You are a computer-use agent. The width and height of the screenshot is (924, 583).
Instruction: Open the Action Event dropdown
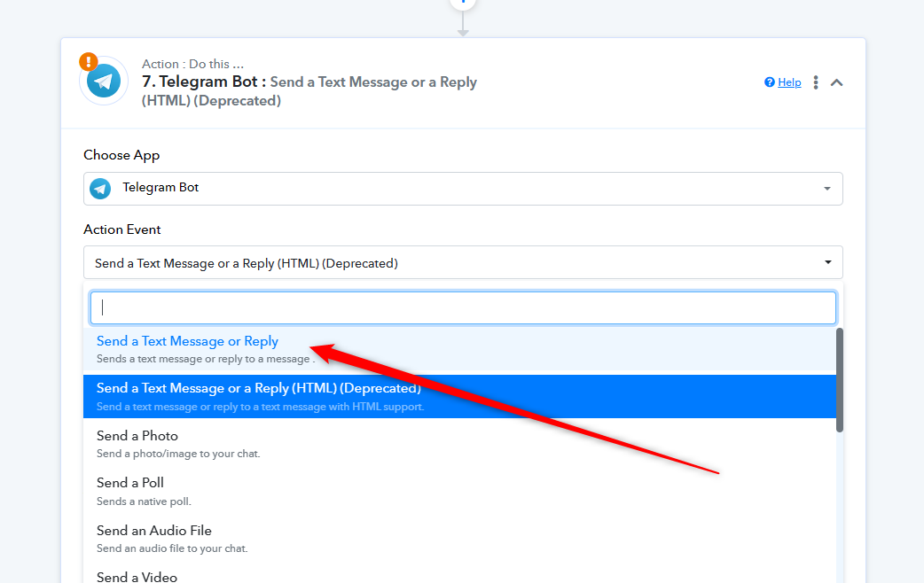pos(463,262)
